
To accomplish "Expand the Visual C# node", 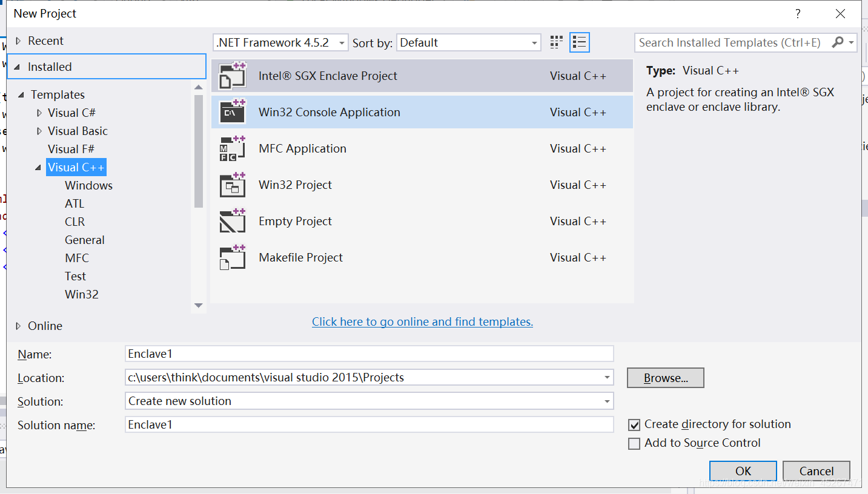I will tap(39, 113).
